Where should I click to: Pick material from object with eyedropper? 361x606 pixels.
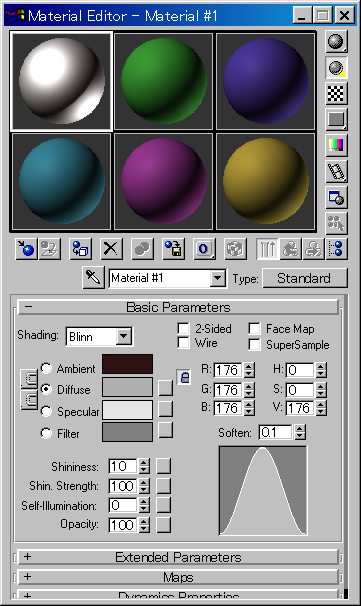[x=93, y=277]
